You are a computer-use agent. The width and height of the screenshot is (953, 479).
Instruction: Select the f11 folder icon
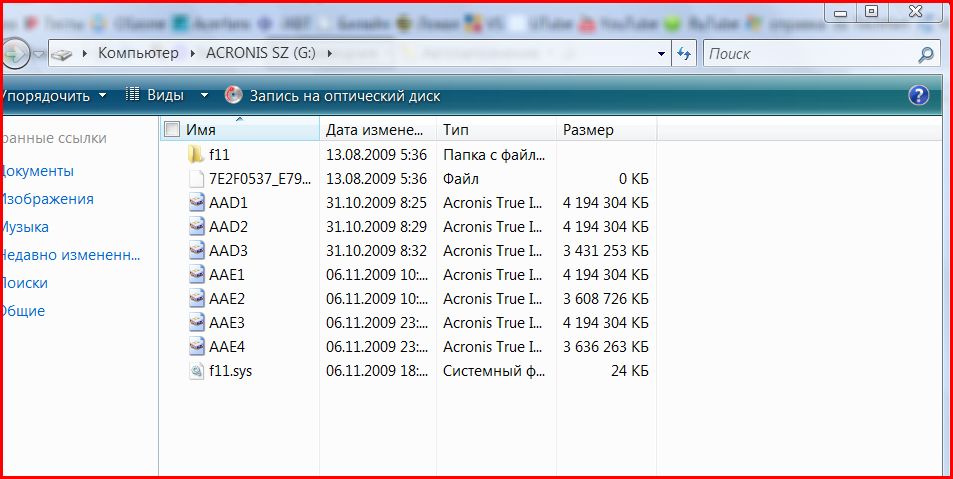click(x=196, y=154)
